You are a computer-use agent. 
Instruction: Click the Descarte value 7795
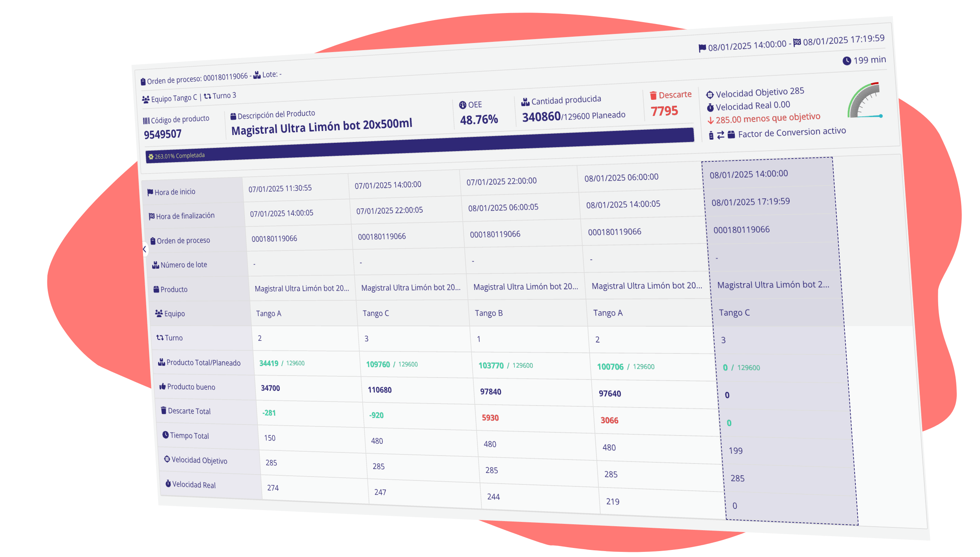coord(664,111)
